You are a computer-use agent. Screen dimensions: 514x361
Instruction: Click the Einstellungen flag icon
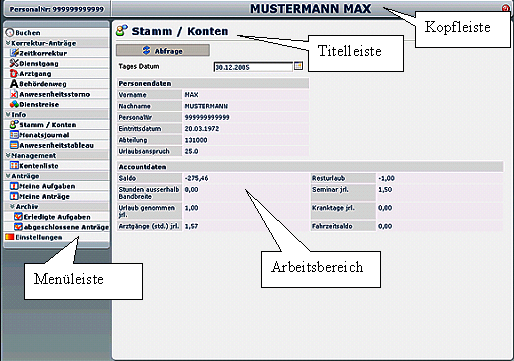tap(10, 237)
